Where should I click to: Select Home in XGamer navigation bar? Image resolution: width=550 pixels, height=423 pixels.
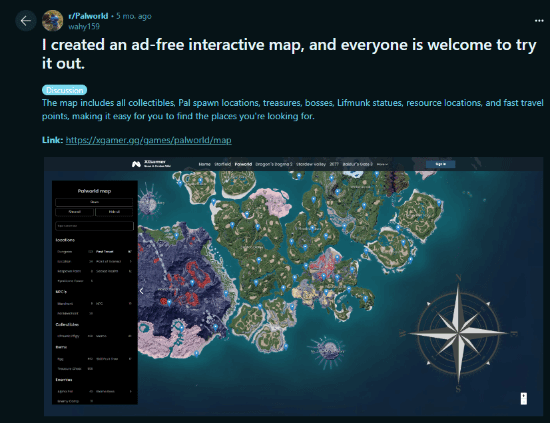click(204, 164)
